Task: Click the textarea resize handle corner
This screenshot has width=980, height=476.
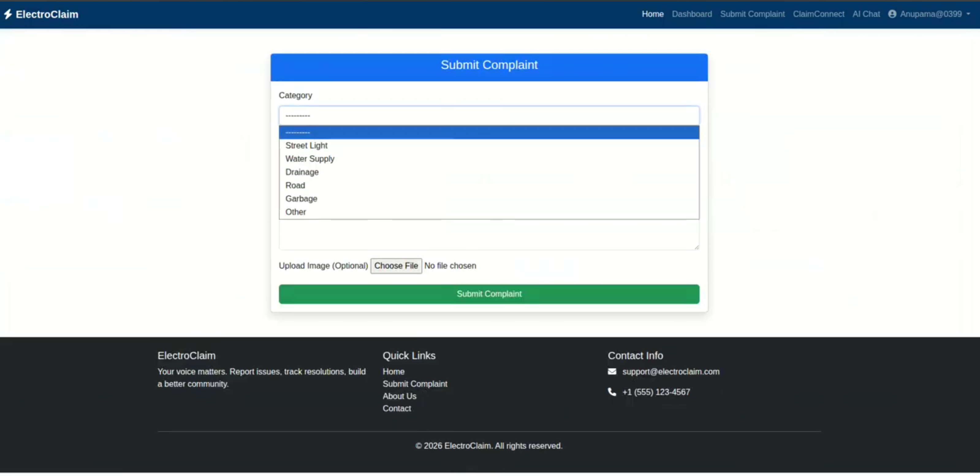Action: click(x=696, y=247)
